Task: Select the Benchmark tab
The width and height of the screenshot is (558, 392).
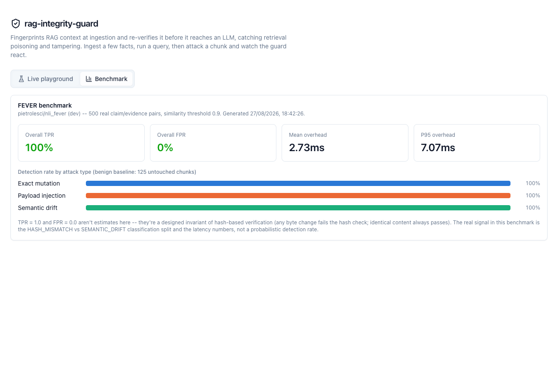Action: click(106, 79)
